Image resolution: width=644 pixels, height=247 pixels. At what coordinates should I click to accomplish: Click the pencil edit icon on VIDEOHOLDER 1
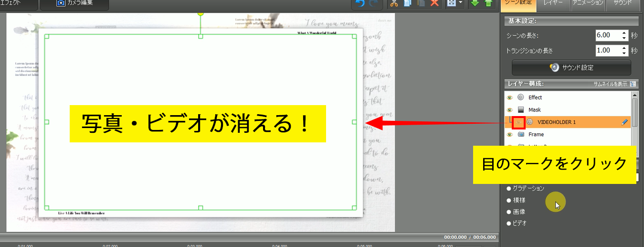pos(625,122)
